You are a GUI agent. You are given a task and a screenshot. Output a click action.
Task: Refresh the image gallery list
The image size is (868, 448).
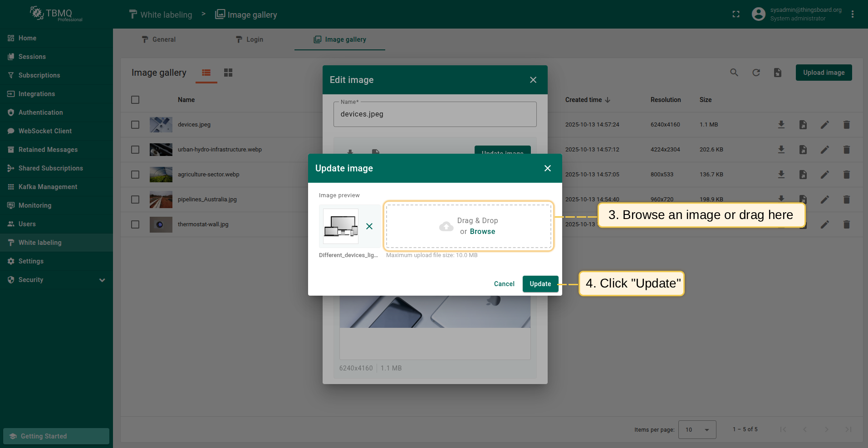[756, 73]
